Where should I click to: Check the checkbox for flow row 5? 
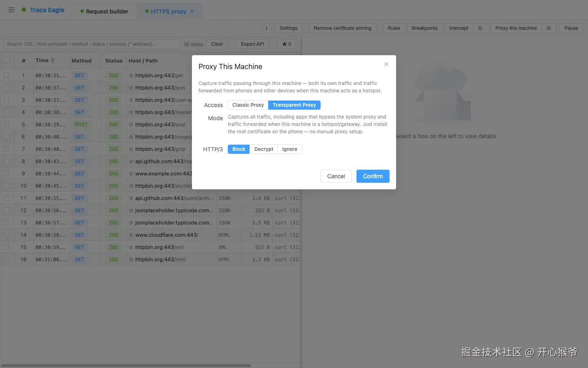pyautogui.click(x=7, y=124)
